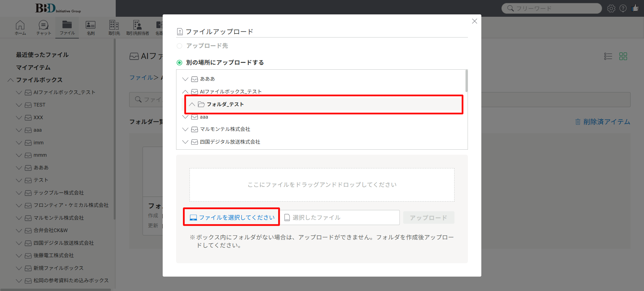Select the アップロード先 radio button
644x291 pixels.
pyautogui.click(x=179, y=46)
